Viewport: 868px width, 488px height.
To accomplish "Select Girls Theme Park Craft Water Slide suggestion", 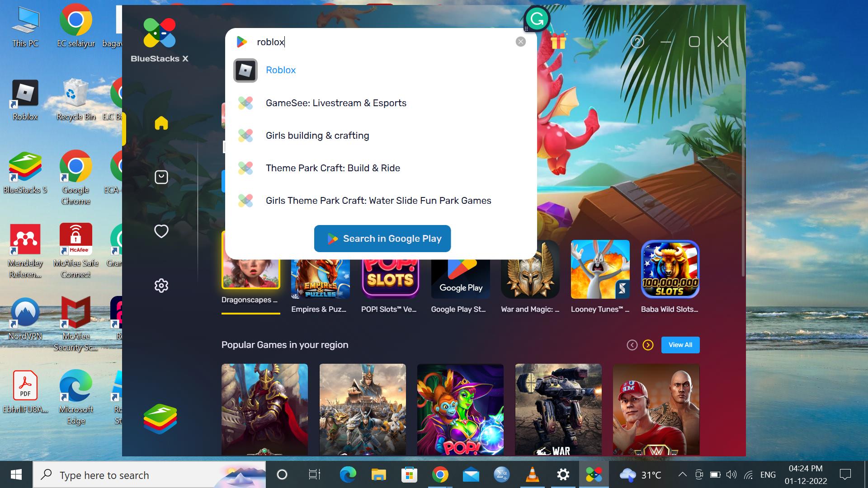I will coord(381,201).
